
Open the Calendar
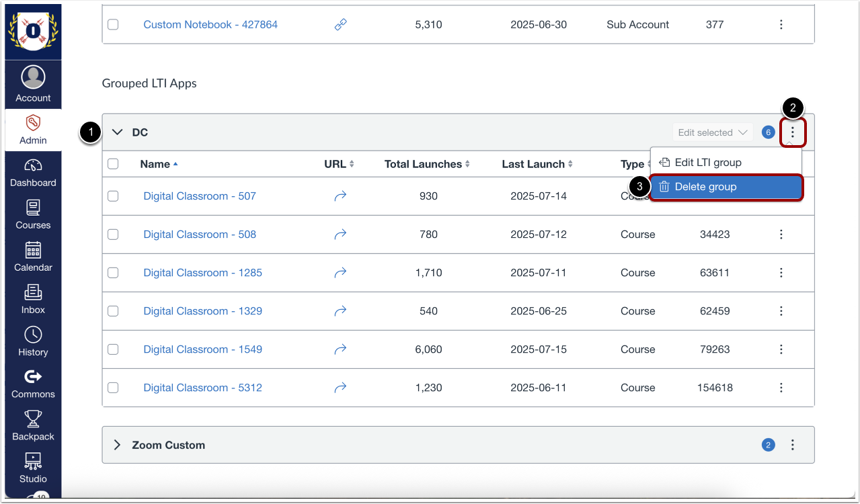coord(33,257)
